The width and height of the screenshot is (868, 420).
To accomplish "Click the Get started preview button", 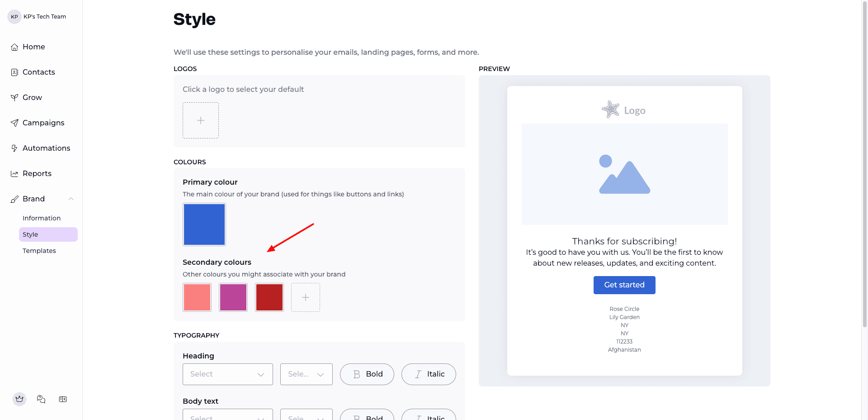I will (x=624, y=285).
